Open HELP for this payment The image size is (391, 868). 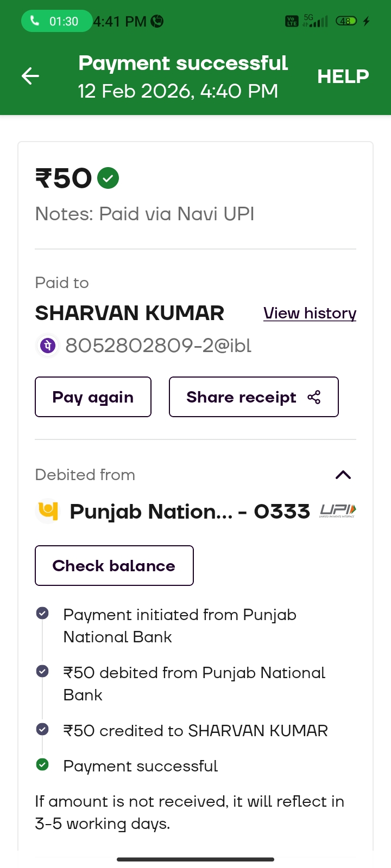343,76
